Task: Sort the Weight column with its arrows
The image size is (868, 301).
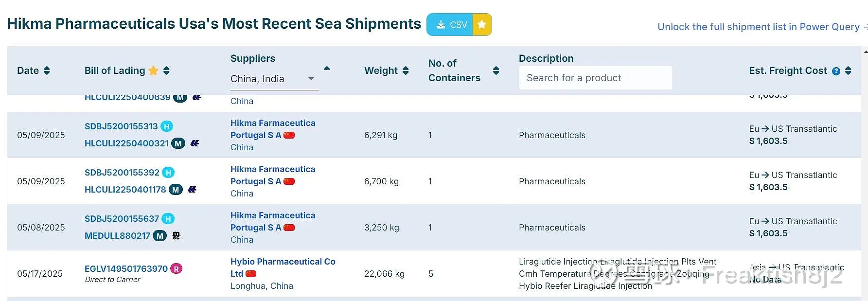Action: [406, 71]
